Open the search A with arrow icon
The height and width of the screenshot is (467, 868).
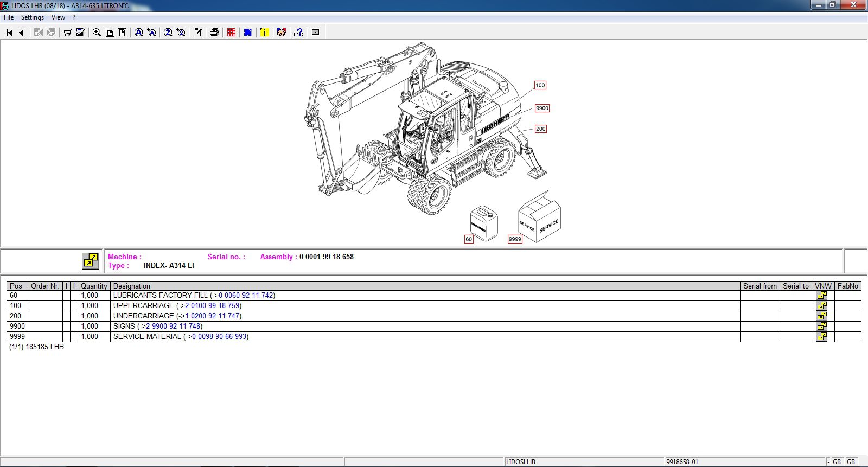[x=152, y=33]
